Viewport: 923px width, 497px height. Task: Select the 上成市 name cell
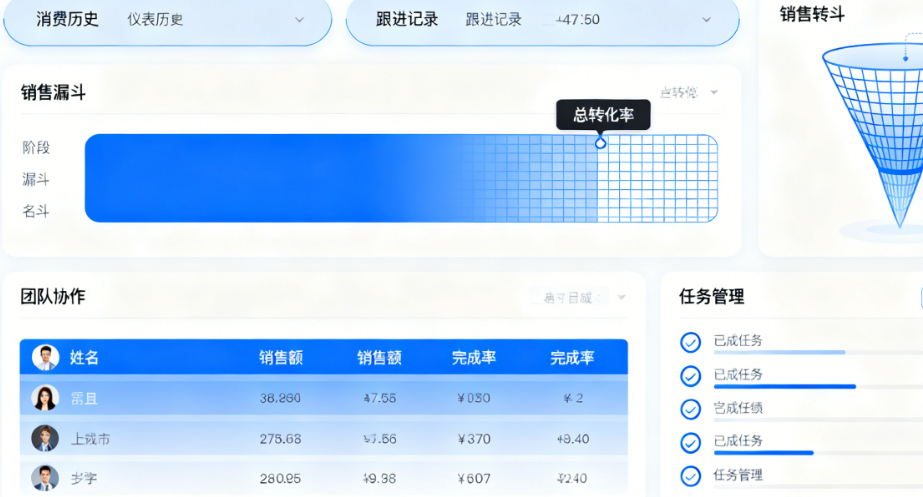[x=90, y=439]
